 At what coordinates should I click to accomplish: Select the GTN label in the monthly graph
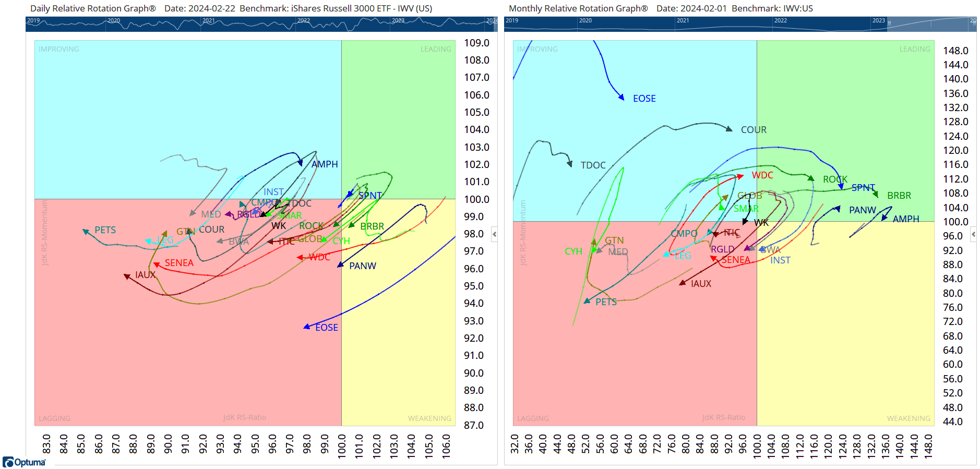click(x=614, y=240)
